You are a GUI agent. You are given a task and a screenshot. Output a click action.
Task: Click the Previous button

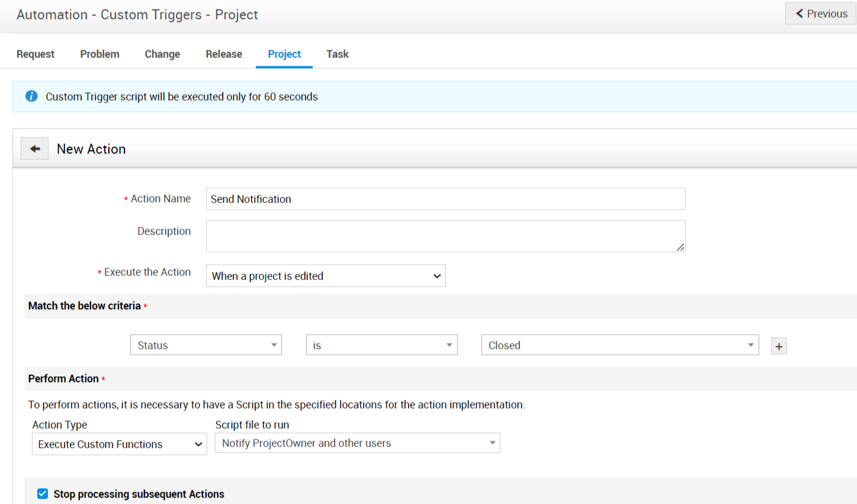tap(821, 14)
